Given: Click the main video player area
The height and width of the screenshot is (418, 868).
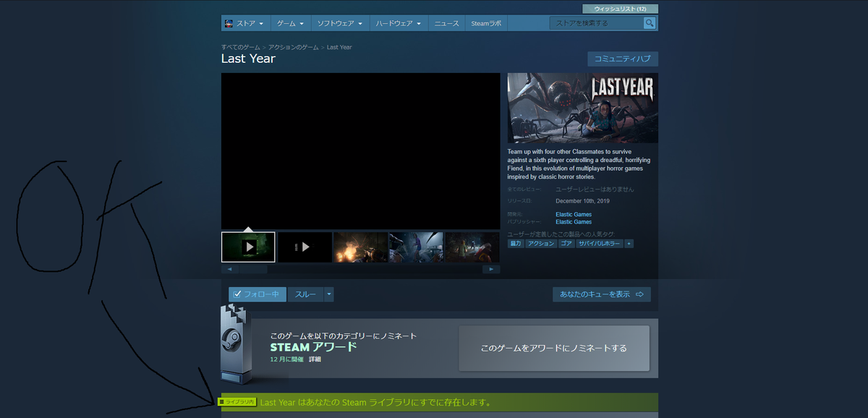Looking at the screenshot, I should click(x=360, y=151).
